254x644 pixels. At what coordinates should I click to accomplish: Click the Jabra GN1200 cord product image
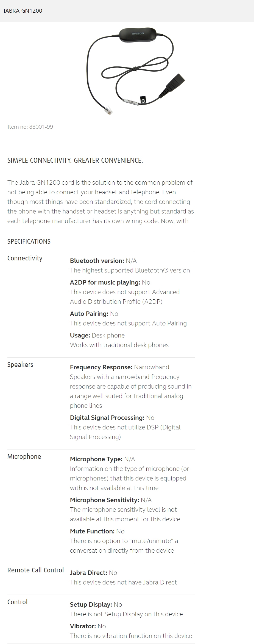pyautogui.click(x=136, y=71)
